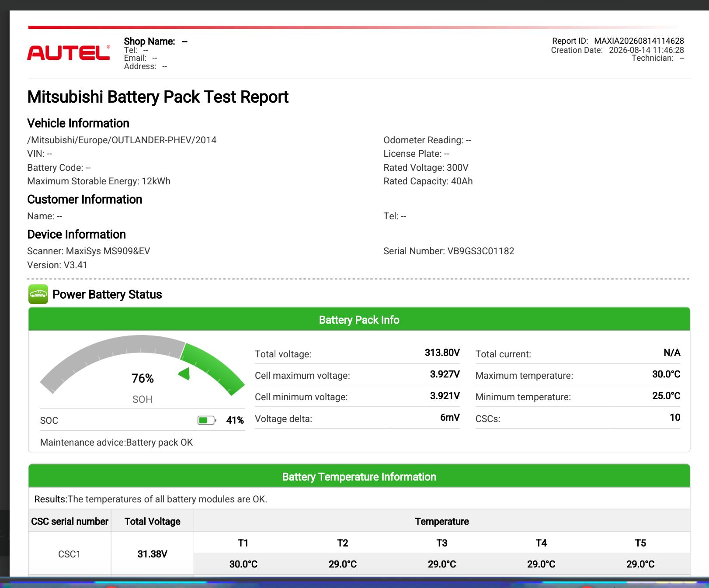Click Maintenance advice: Battery pack OK
This screenshot has width=709, height=588.
pyautogui.click(x=116, y=443)
